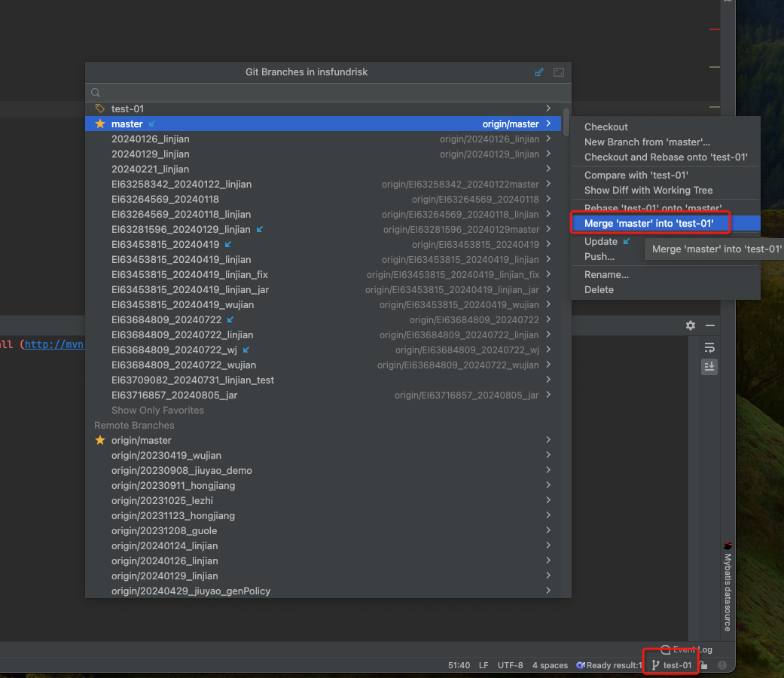The width and height of the screenshot is (784, 678).
Task: Click 51:40 cursor position in status bar
Action: click(x=459, y=665)
